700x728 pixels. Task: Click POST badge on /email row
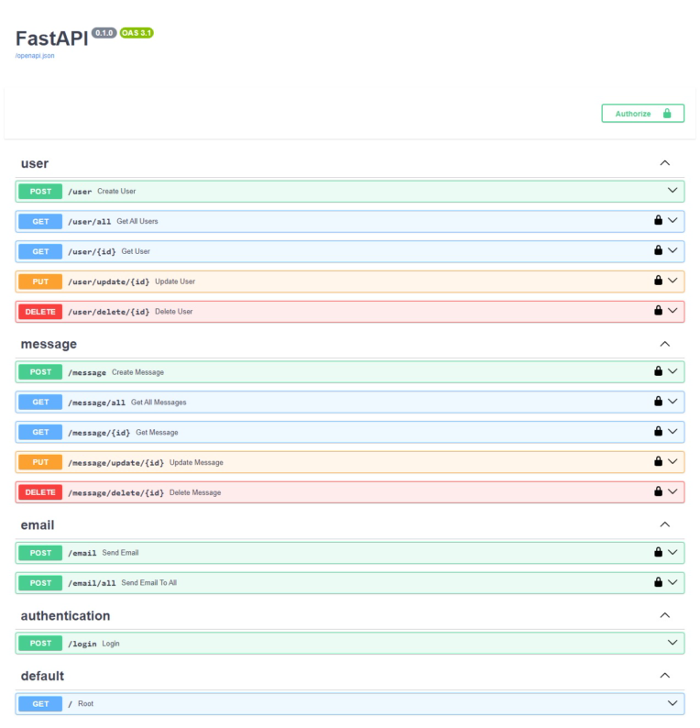coord(40,553)
